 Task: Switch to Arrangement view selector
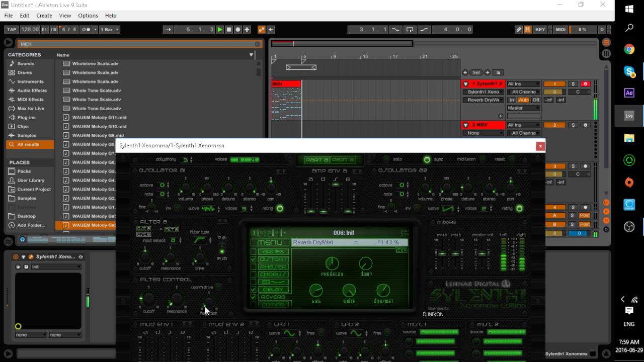point(606,43)
